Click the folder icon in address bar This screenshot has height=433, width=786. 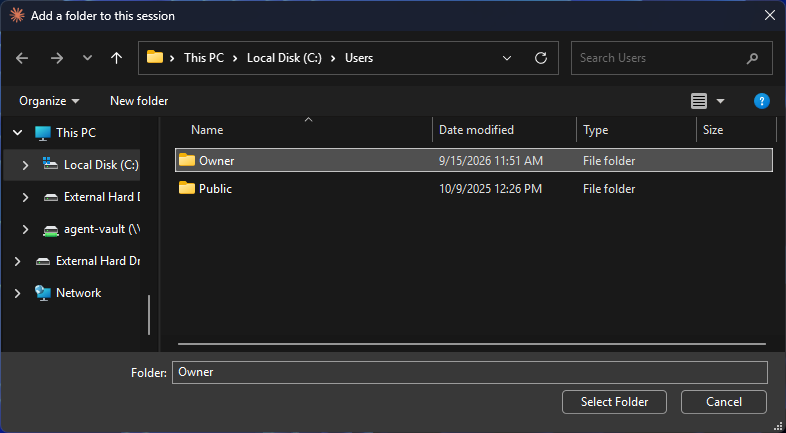pos(155,57)
